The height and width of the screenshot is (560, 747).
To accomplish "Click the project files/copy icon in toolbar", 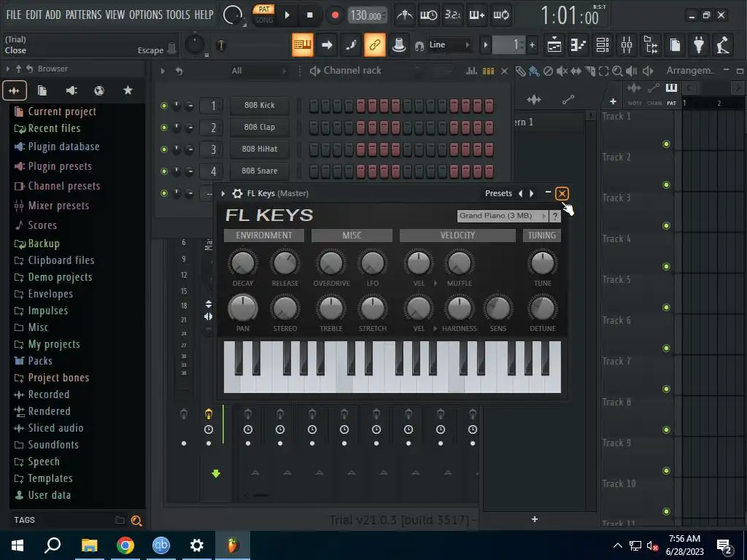I will tap(675, 45).
